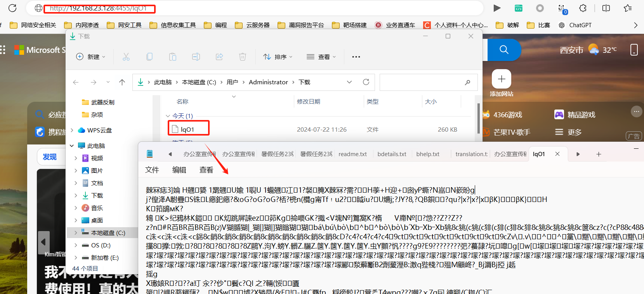Click the Rename icon in Explorer toolbar
Screen dimensions: 644x294
pos(196,57)
